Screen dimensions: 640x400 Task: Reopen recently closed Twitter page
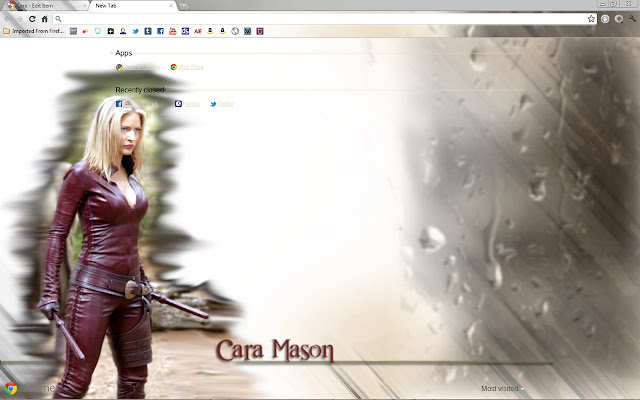point(222,104)
